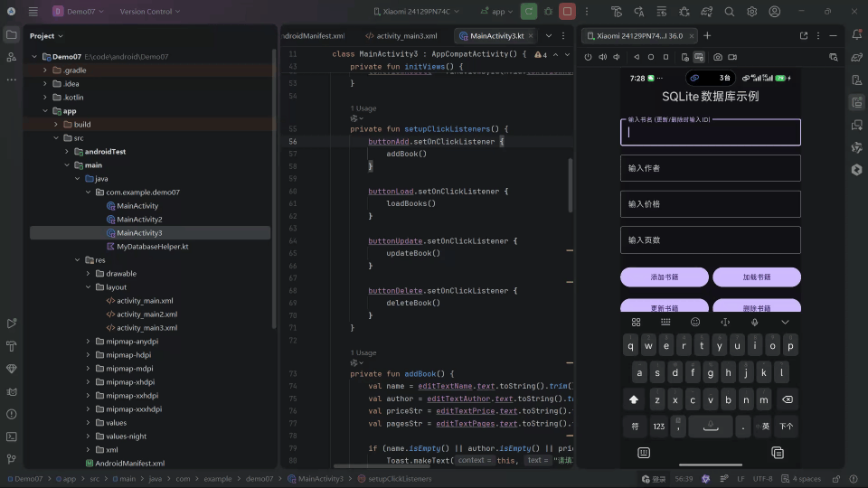Screen dimensions: 868x488
Task: Record device screen with video icon
Action: click(732, 57)
